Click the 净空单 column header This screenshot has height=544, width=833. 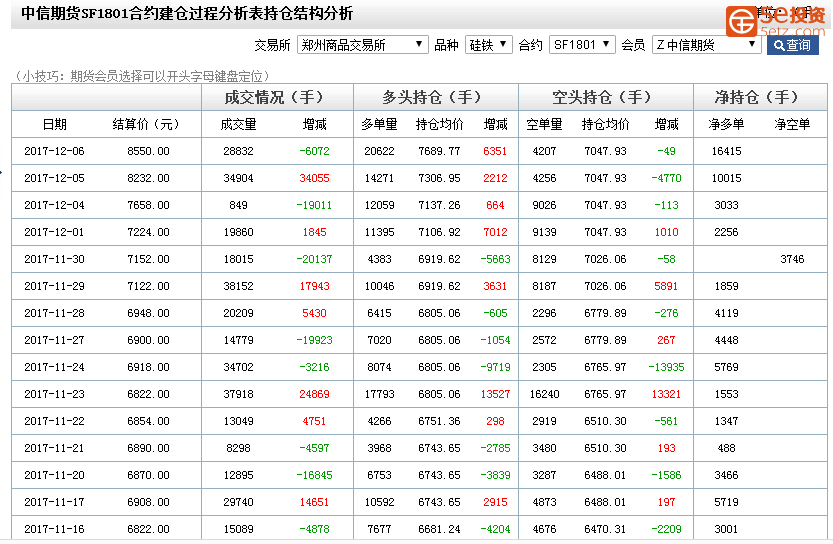792,124
